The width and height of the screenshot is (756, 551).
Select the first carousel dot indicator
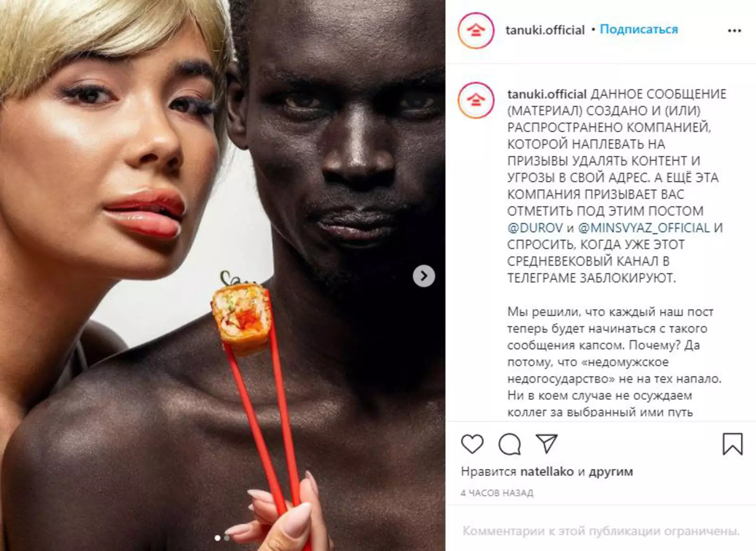[x=217, y=538]
